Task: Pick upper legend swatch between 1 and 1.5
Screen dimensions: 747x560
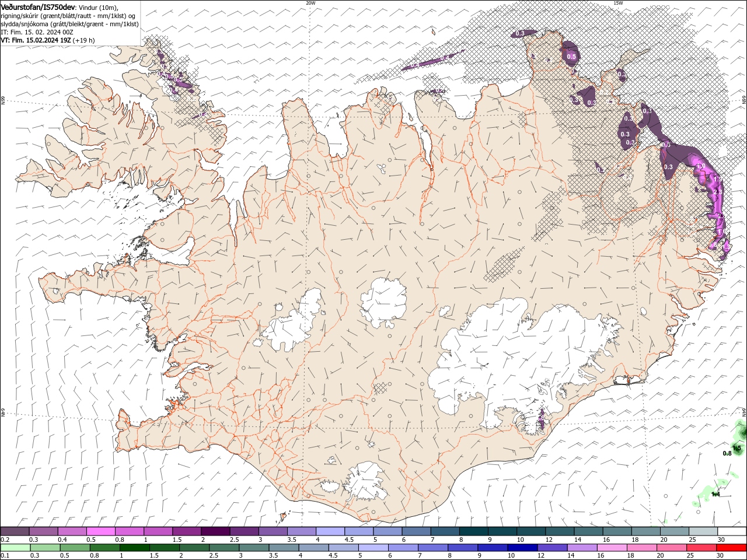Action: pos(158,531)
